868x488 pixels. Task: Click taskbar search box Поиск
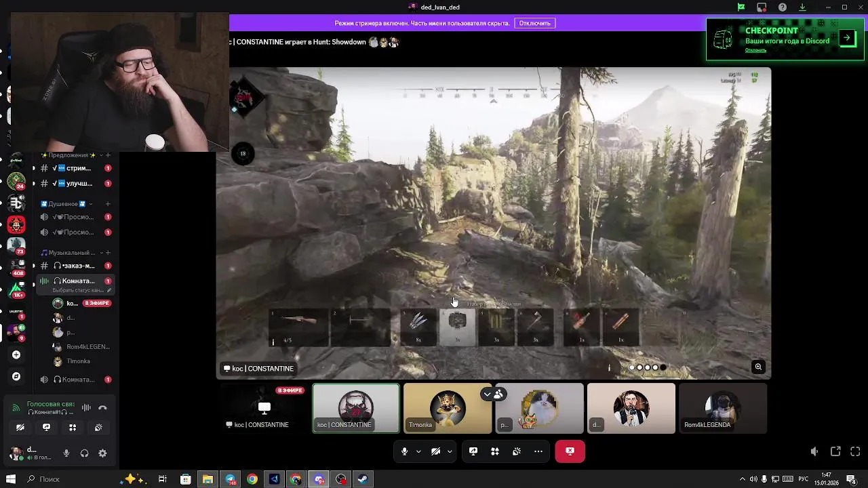pos(71,479)
